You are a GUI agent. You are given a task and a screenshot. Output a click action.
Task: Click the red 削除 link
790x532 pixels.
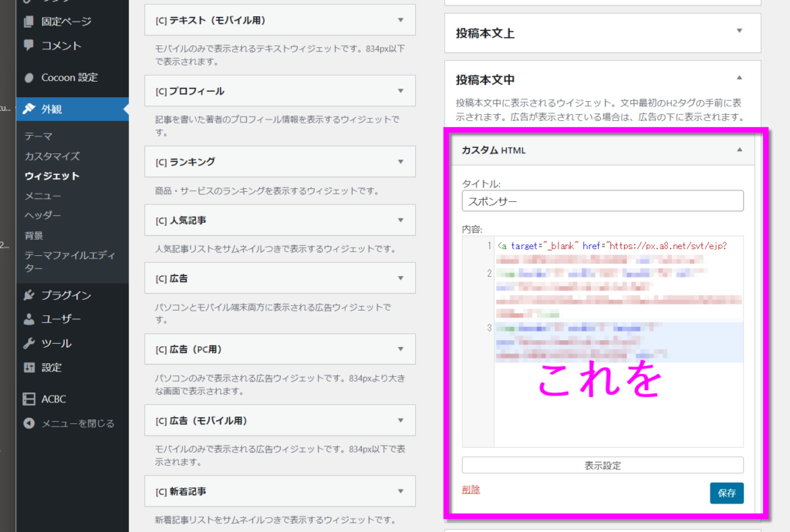click(x=471, y=490)
